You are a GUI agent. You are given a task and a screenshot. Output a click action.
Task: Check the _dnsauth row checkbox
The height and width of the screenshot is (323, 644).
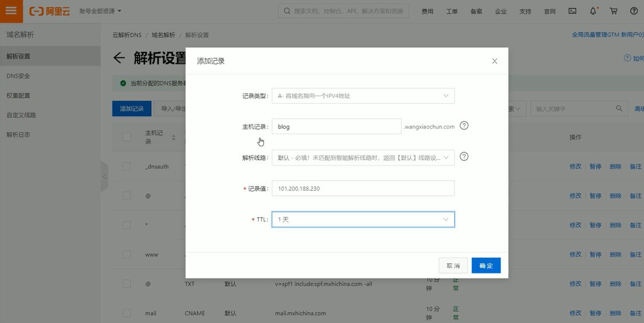pyautogui.click(x=126, y=166)
